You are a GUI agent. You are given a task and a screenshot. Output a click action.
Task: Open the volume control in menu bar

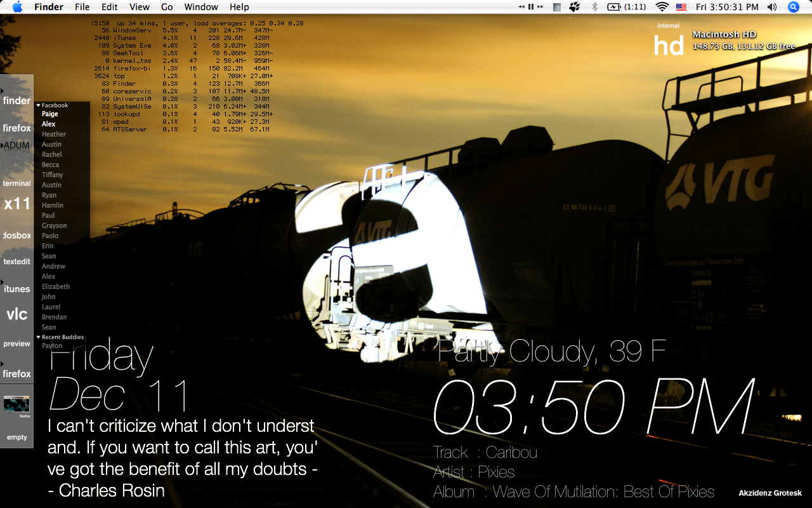pos(772,7)
